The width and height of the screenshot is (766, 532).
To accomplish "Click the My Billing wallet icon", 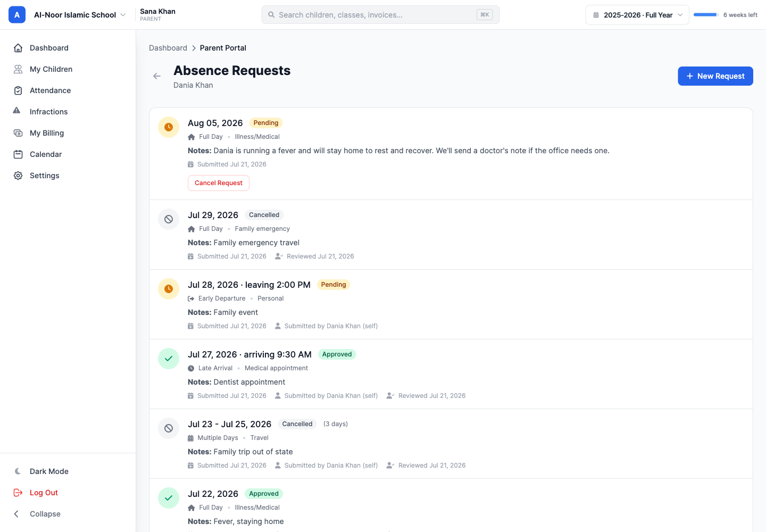I will click(18, 133).
